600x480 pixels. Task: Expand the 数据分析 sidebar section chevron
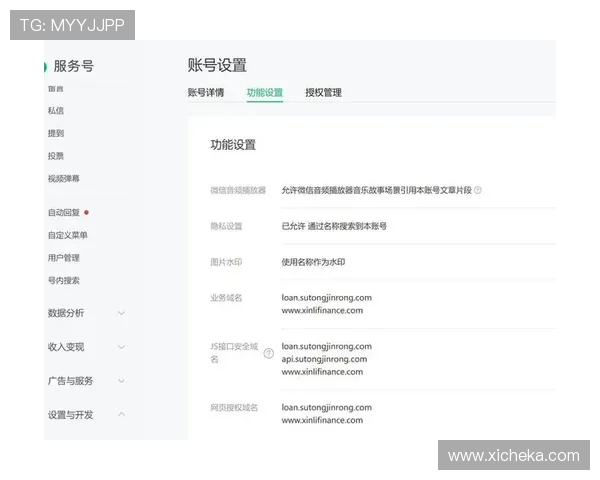click(x=121, y=313)
